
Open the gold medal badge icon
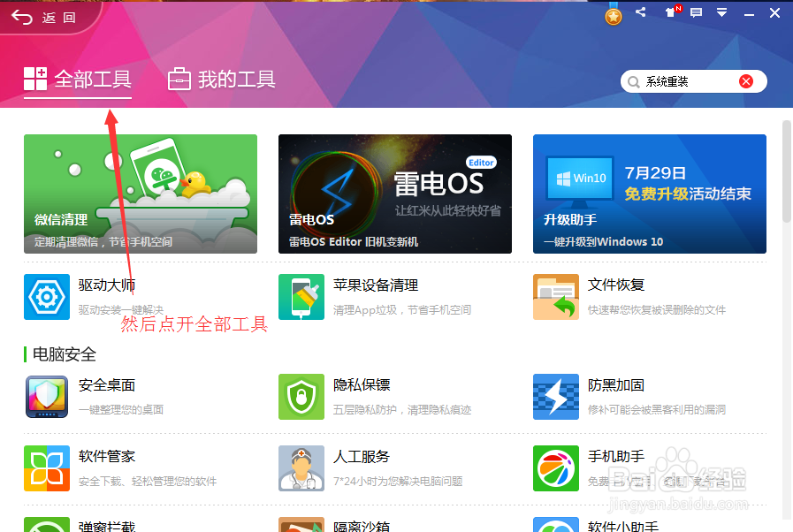614,14
